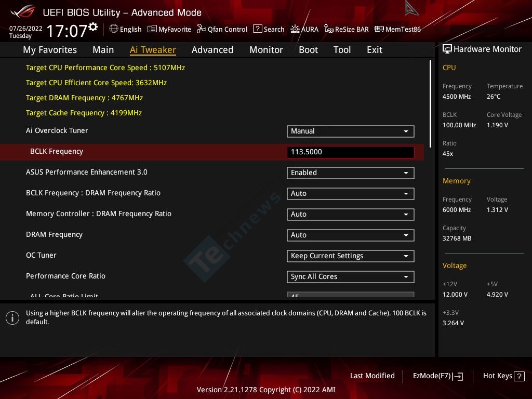Select the BCLK Frequency row label
Image resolution: width=532 pixels, height=399 pixels.
point(56,151)
